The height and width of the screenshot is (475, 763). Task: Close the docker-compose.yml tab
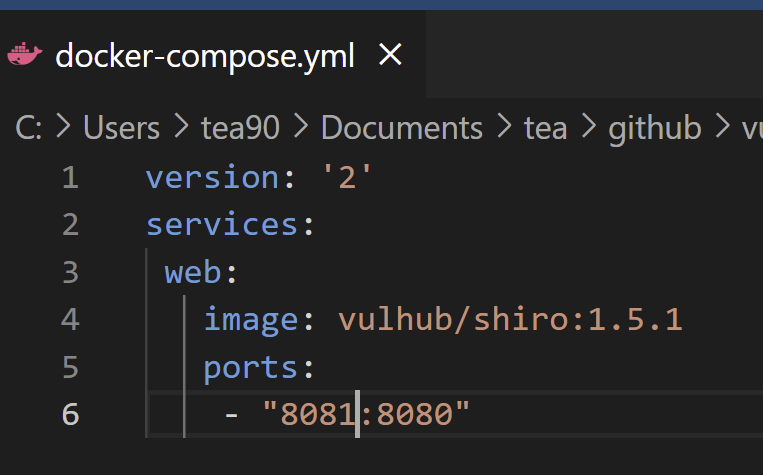[390, 54]
